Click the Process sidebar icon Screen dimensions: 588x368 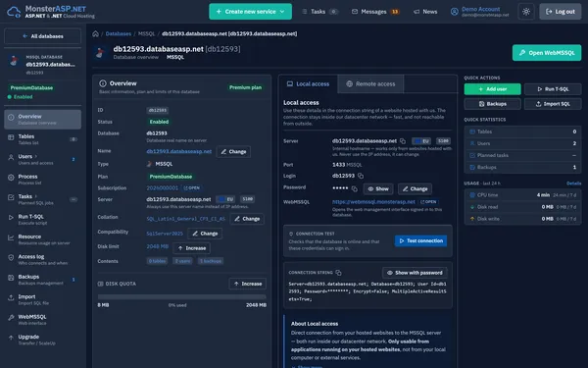(11, 178)
